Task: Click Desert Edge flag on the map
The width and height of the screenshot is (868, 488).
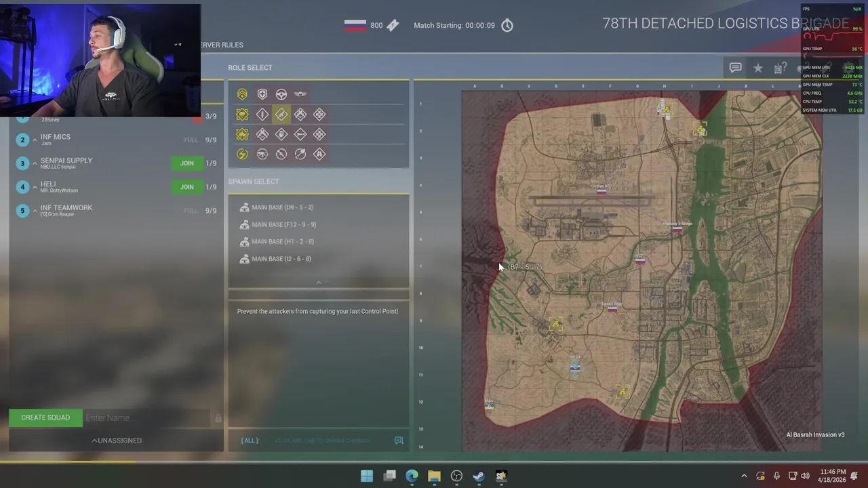Action: 612,309
